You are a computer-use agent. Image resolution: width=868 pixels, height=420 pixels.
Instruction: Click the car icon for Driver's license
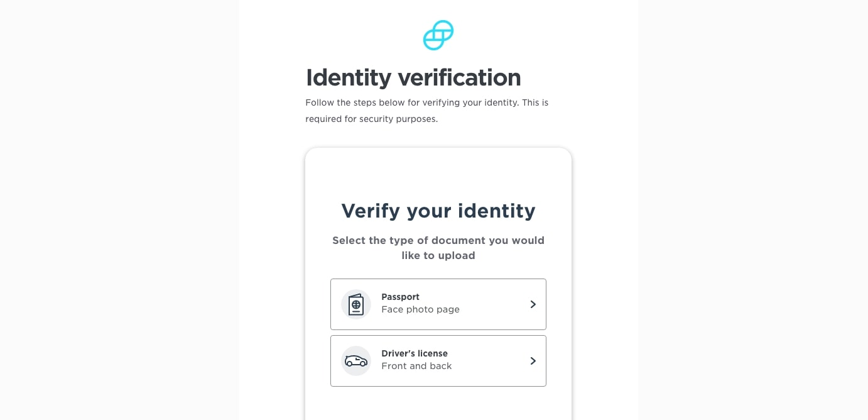click(x=356, y=361)
